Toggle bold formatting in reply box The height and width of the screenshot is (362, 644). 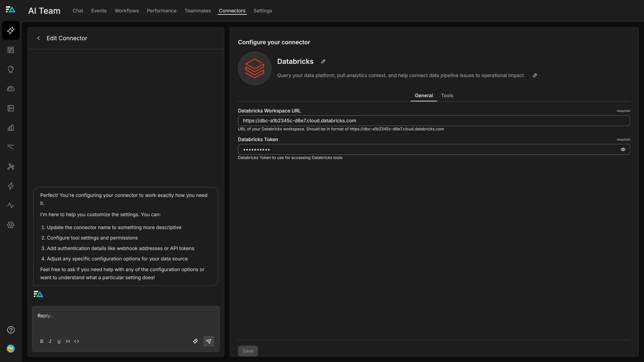point(42,341)
